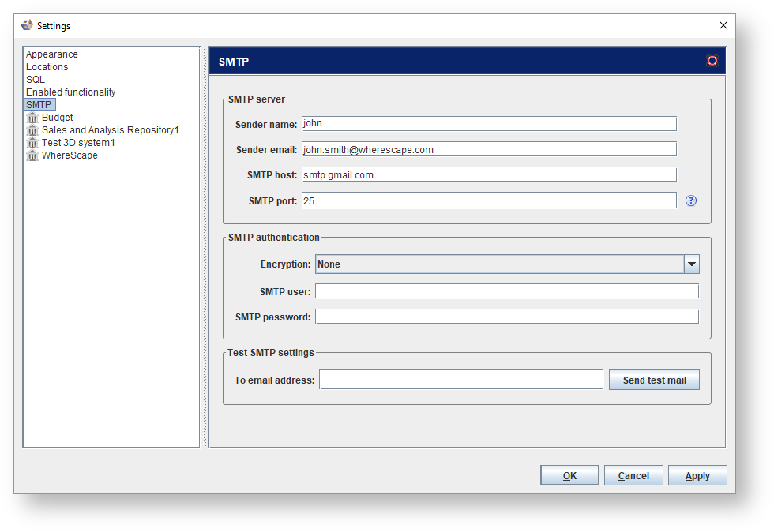Click the OK button
This screenshot has height=532, width=774.
[x=569, y=476]
